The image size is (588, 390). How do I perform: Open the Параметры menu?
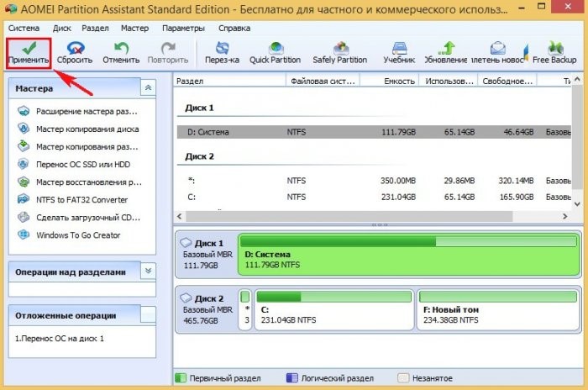[183, 28]
